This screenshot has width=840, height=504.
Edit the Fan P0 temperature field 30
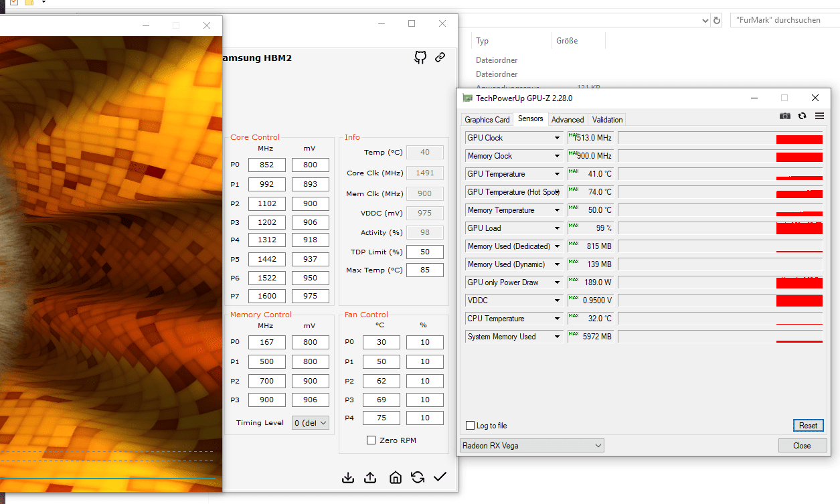tap(382, 342)
